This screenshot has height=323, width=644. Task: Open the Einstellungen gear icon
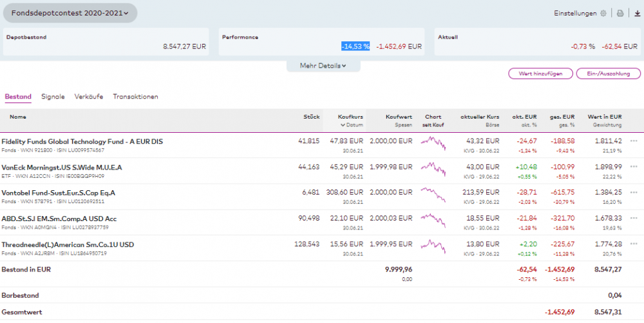[x=603, y=13]
